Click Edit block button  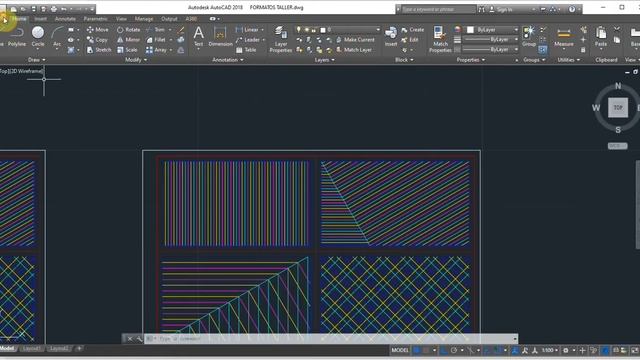click(x=410, y=40)
